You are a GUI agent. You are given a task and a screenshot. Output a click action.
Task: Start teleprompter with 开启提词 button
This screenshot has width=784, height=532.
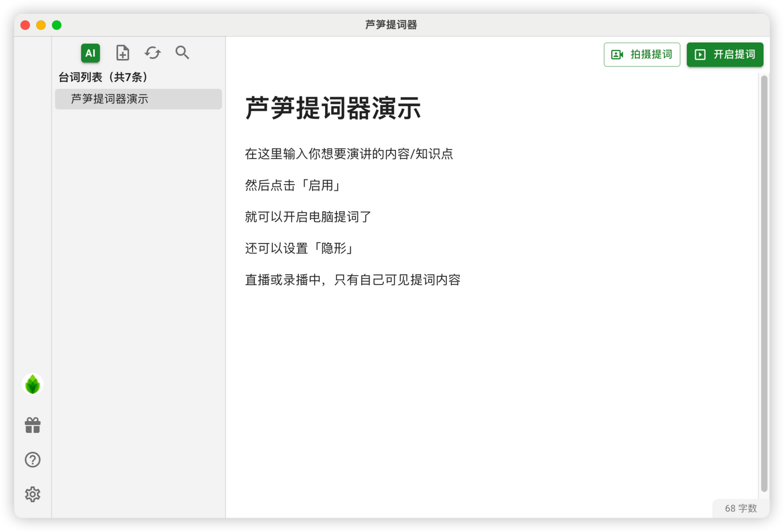point(725,54)
